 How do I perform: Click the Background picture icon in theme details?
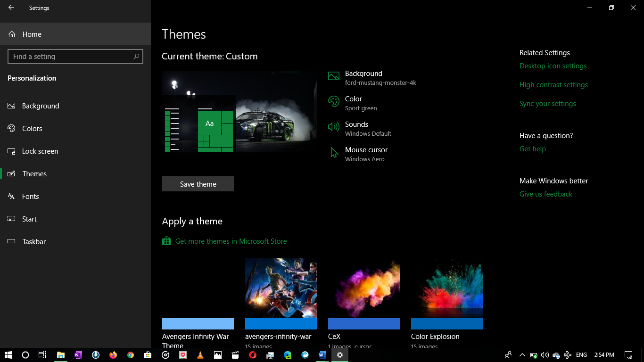click(x=333, y=76)
